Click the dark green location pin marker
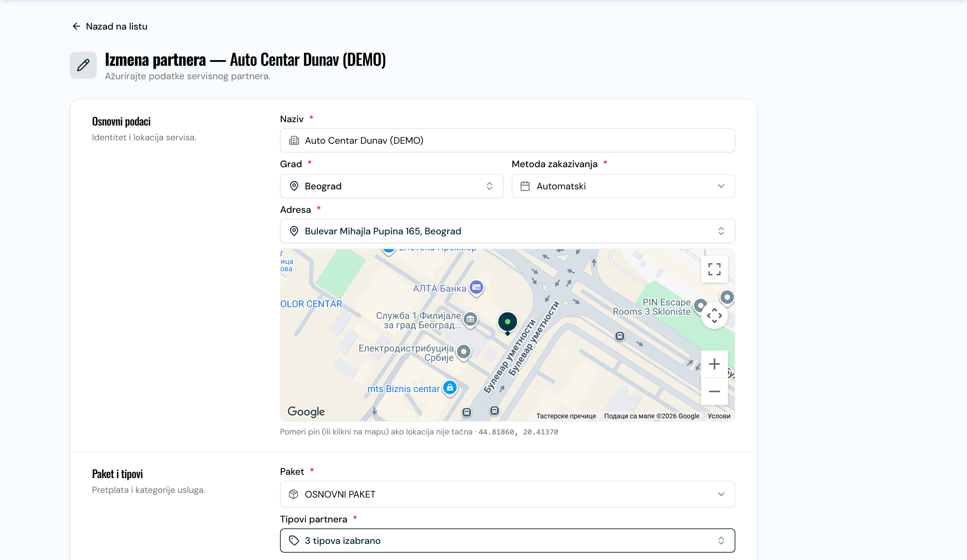The image size is (967, 560). click(x=507, y=323)
